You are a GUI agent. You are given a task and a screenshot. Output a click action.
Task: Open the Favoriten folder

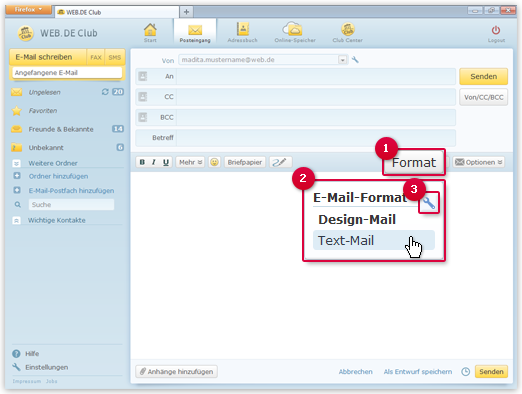tap(43, 111)
